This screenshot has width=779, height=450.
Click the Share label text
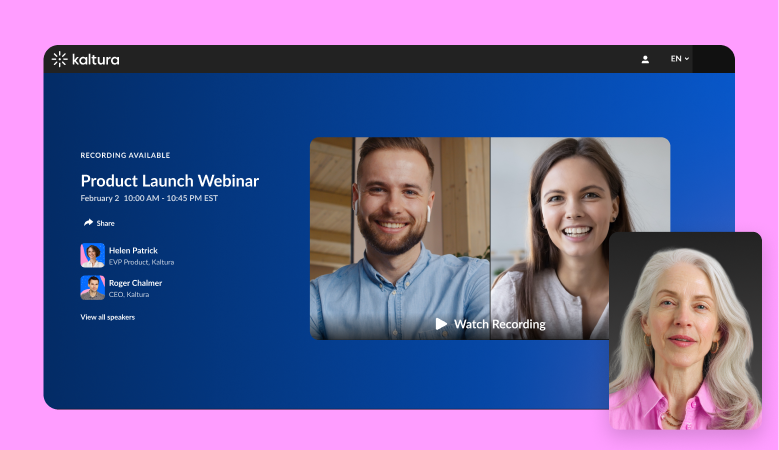pyautogui.click(x=106, y=223)
